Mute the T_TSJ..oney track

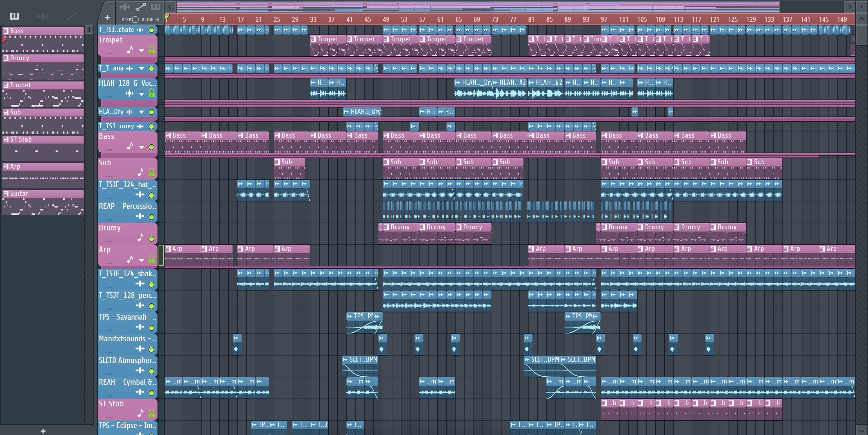(x=152, y=126)
